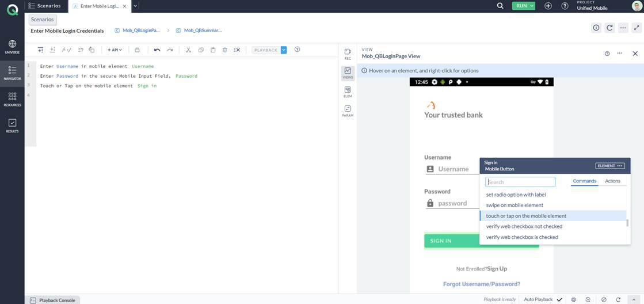
Task: Click the plus circle icon in top bar
Action: (548, 6)
